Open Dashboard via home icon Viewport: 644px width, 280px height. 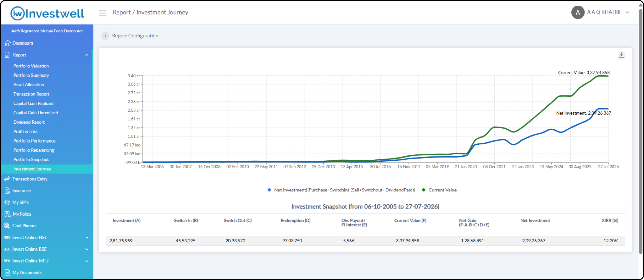click(x=8, y=43)
